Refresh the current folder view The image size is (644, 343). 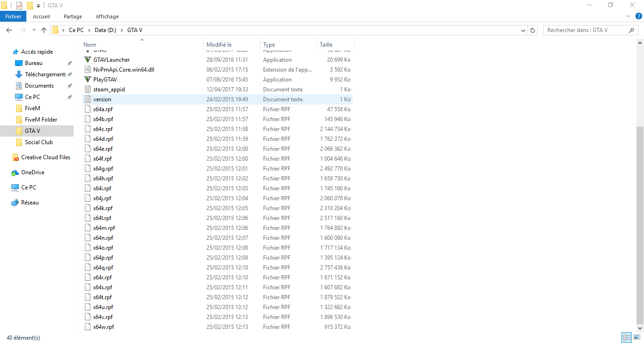click(533, 30)
